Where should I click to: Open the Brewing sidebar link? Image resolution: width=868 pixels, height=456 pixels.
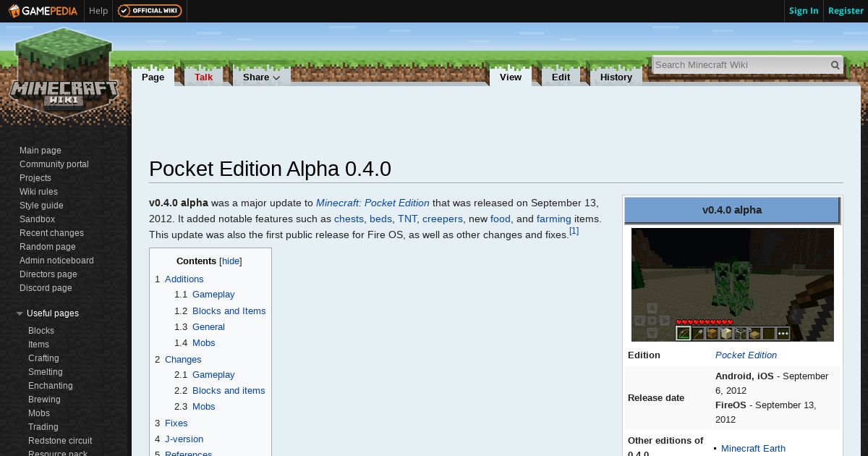(44, 400)
